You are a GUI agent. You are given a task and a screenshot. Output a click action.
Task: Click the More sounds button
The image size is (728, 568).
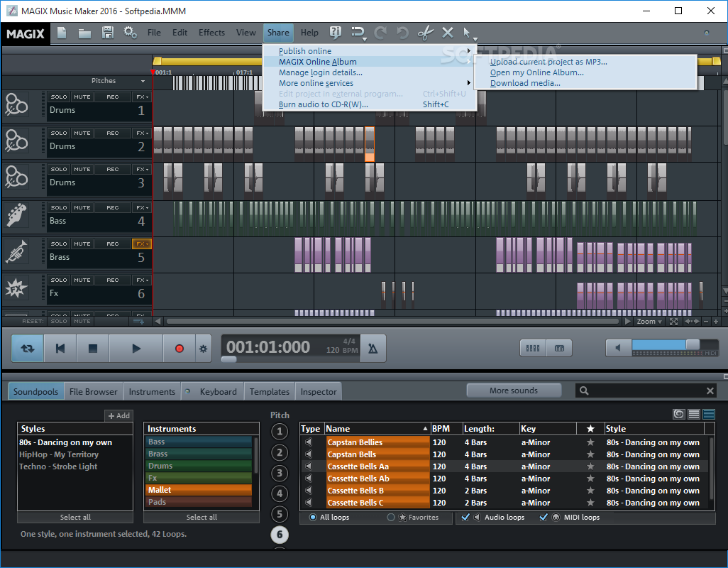coord(514,390)
